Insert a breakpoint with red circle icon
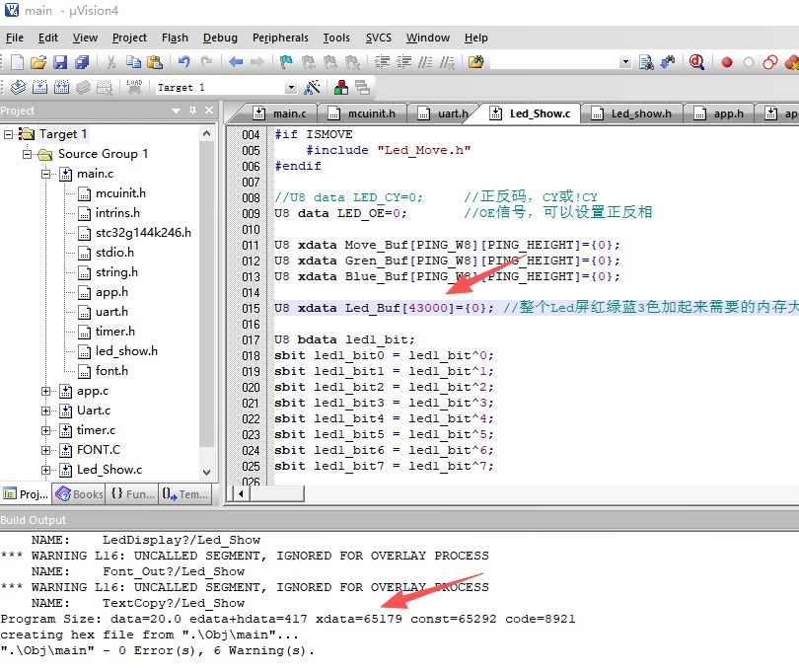Viewport: 799px width, 672px height. tap(727, 62)
